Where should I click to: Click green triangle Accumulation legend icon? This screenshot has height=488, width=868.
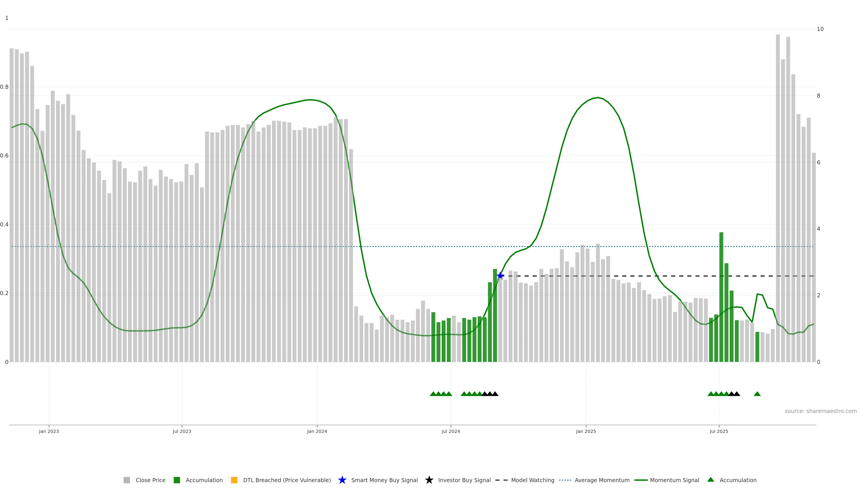point(711,480)
